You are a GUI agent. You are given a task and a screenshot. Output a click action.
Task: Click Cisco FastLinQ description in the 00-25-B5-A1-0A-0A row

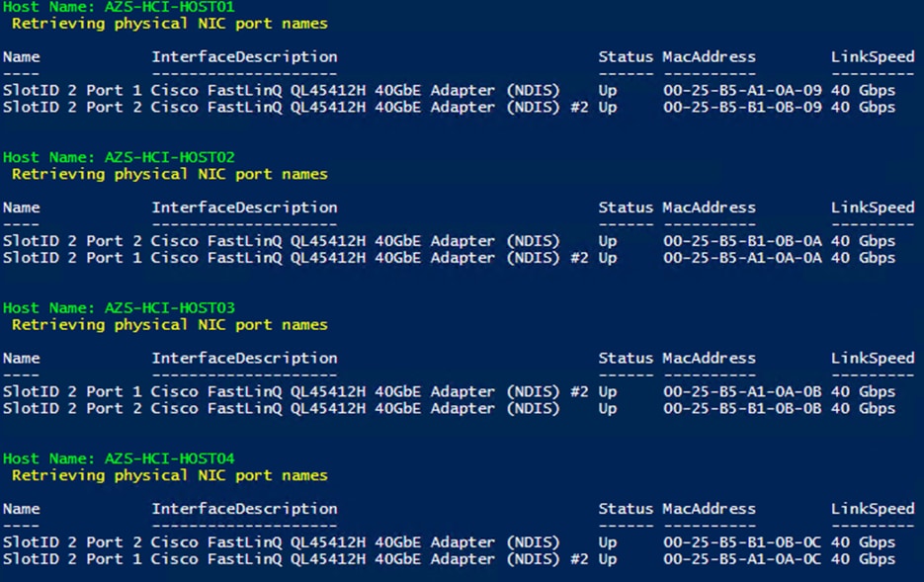(x=370, y=258)
